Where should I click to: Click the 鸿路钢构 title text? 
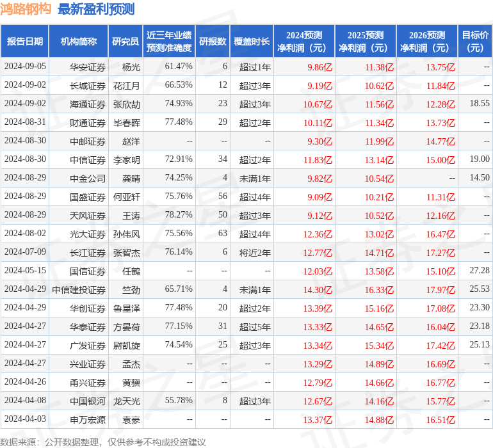(26, 9)
